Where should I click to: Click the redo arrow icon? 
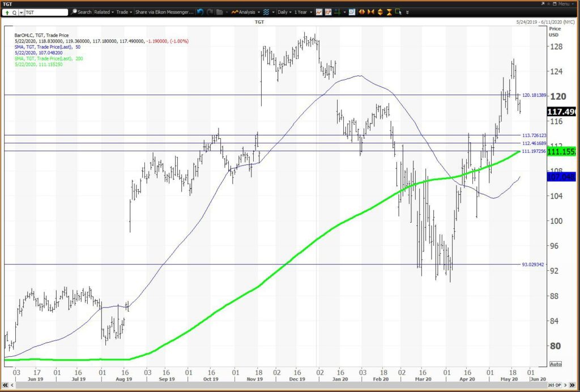pos(210,12)
